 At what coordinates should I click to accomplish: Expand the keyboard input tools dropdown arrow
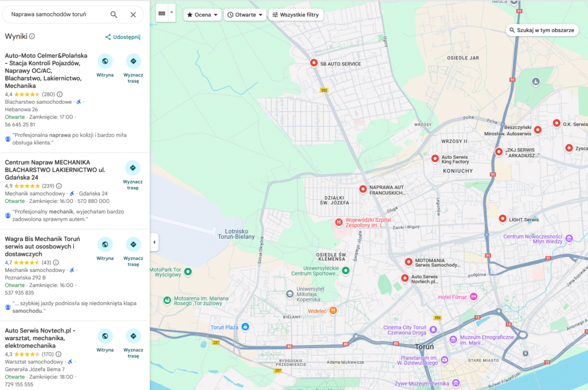point(171,12)
